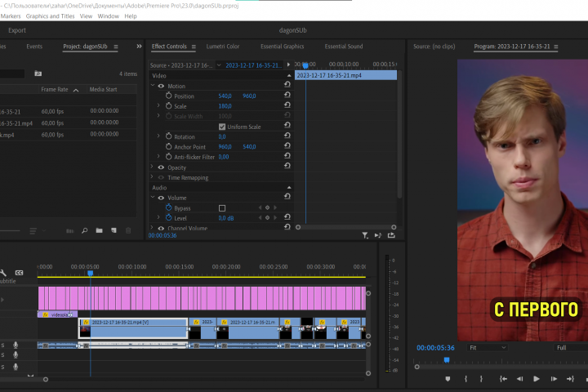Reset the Position parameter value
588x392 pixels.
(x=287, y=95)
